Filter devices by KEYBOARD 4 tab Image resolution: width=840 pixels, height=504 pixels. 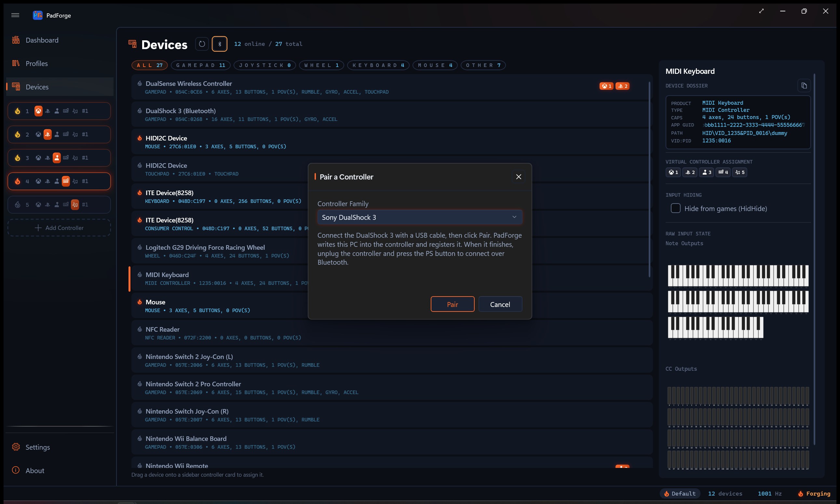(378, 65)
